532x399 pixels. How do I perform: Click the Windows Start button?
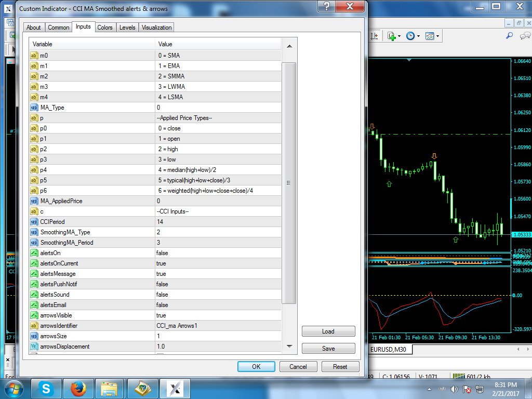click(14, 389)
